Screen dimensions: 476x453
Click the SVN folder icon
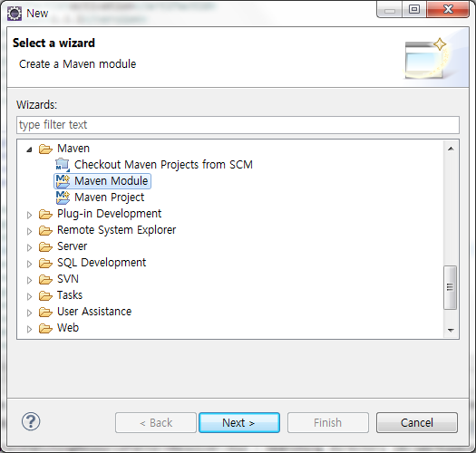click(45, 279)
